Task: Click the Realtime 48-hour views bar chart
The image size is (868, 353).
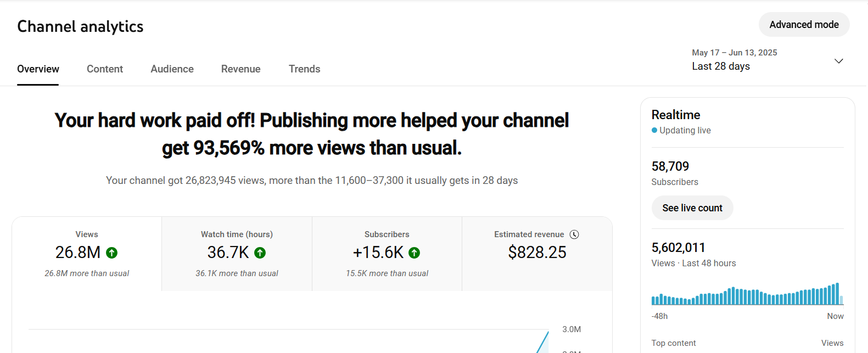Action: (747, 294)
